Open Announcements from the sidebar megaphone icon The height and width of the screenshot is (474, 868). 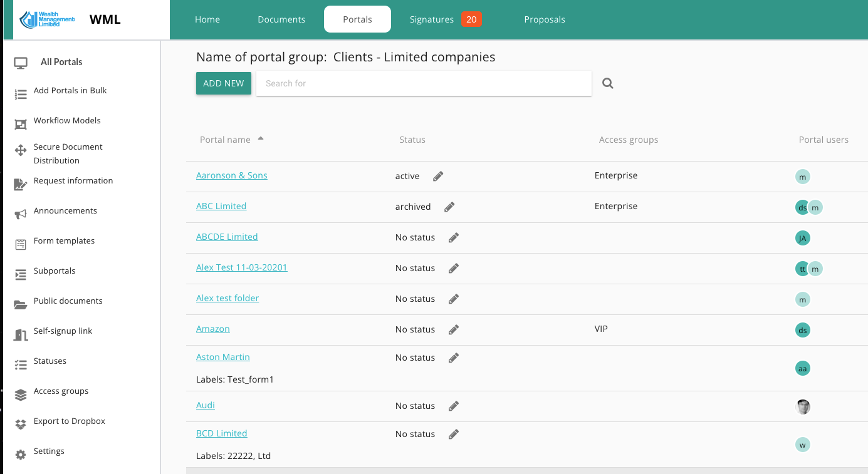65,210
